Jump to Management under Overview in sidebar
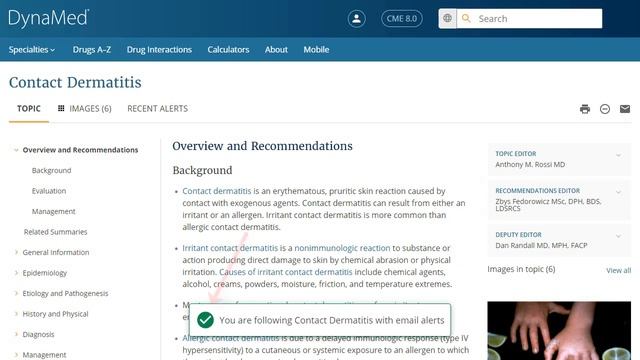Screen dimensions: 640x360 53,211
